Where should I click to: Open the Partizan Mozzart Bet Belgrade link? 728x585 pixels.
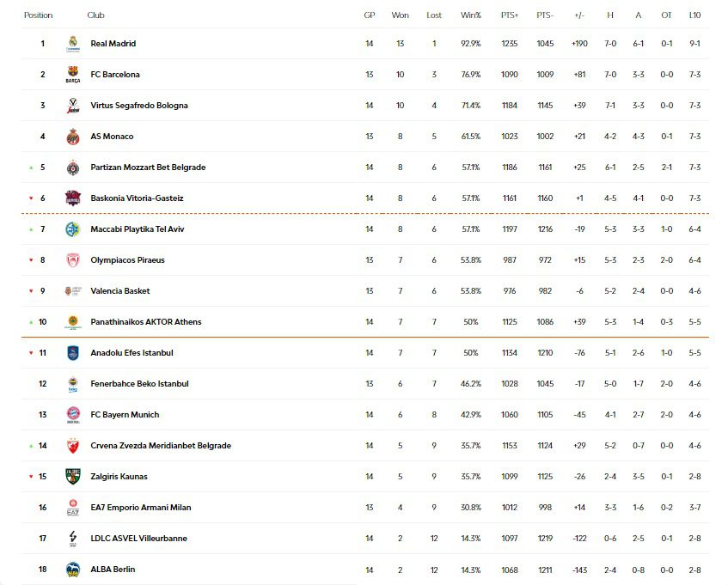[148, 168]
